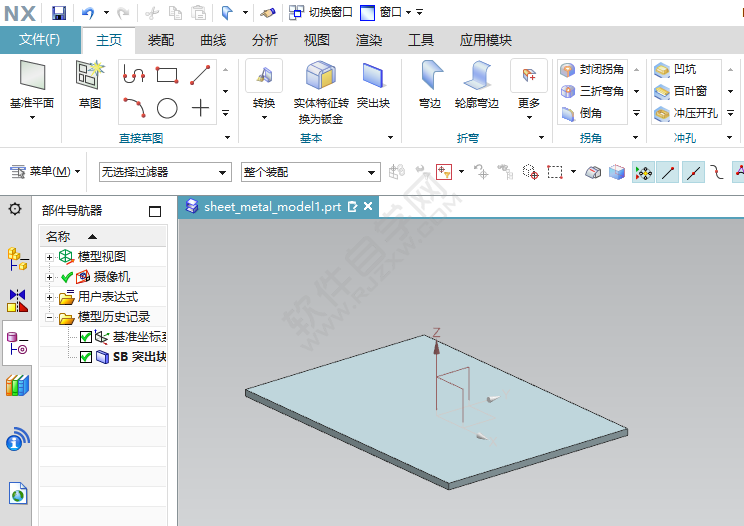Open the Entire Assembly (整个装配) scope dropdown

coord(311,172)
